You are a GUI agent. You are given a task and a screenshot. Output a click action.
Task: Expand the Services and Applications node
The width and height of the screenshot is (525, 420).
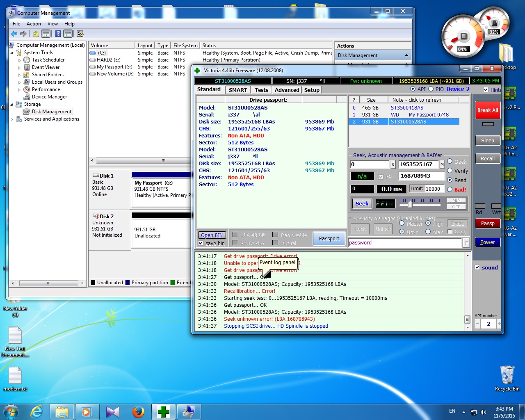pyautogui.click(x=11, y=119)
